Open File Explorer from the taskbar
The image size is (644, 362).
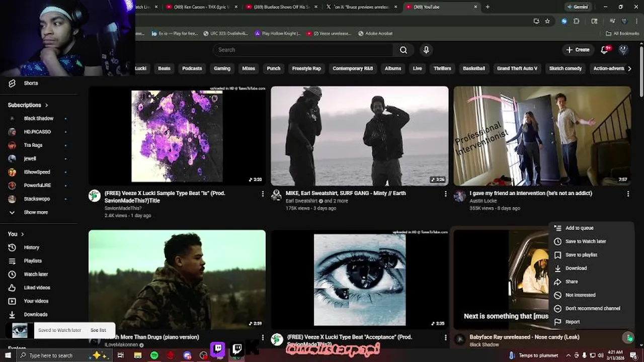point(138,355)
